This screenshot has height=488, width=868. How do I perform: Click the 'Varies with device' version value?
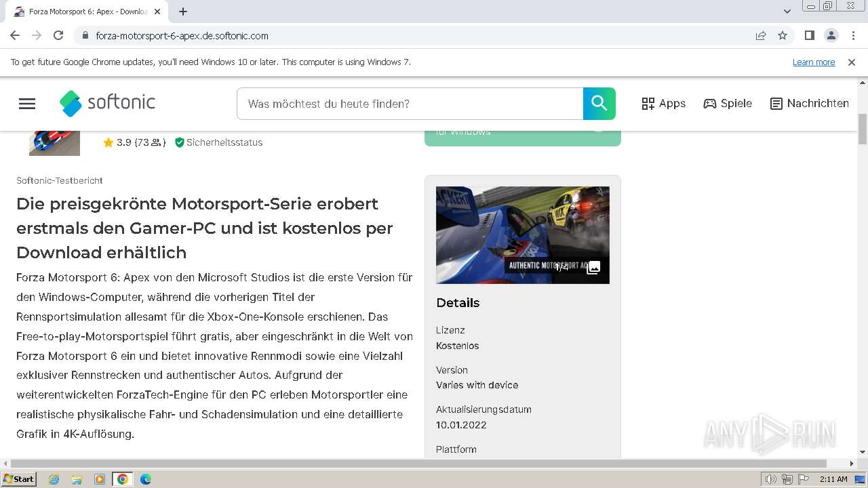477,385
